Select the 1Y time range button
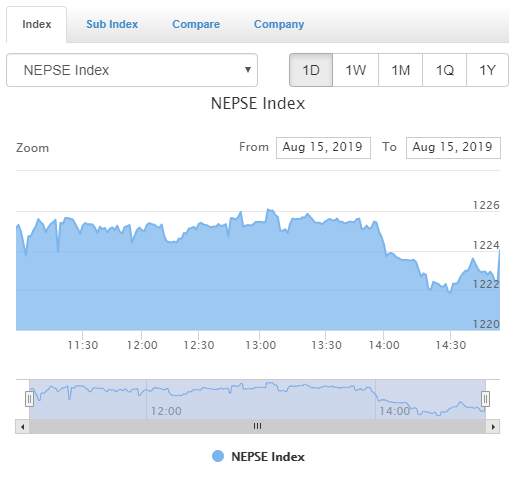The height and width of the screenshot is (477, 516). coord(487,70)
